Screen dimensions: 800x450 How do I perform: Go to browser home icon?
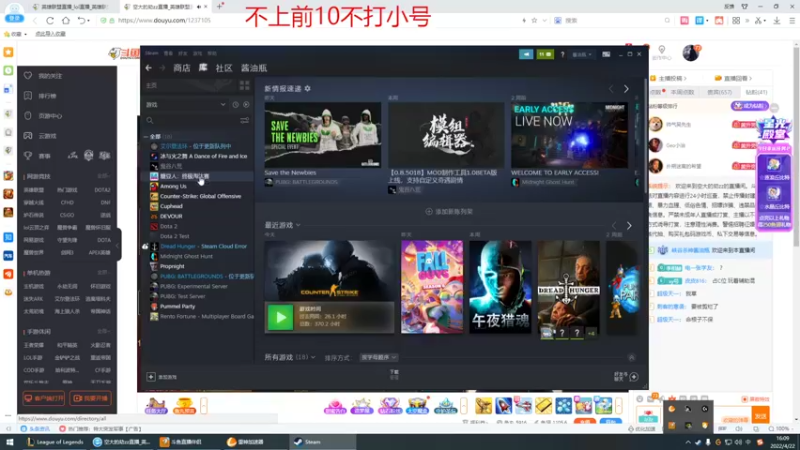click(x=66, y=20)
